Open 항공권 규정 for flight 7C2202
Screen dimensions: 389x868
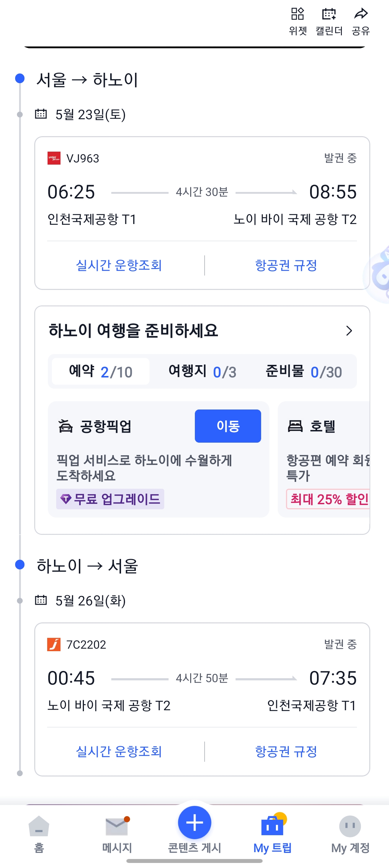[286, 752]
